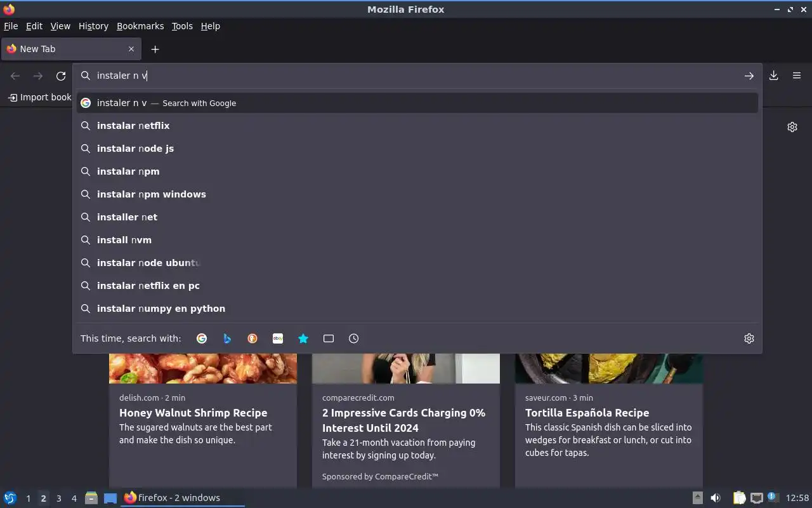Switch to workspace 3

click(58, 498)
